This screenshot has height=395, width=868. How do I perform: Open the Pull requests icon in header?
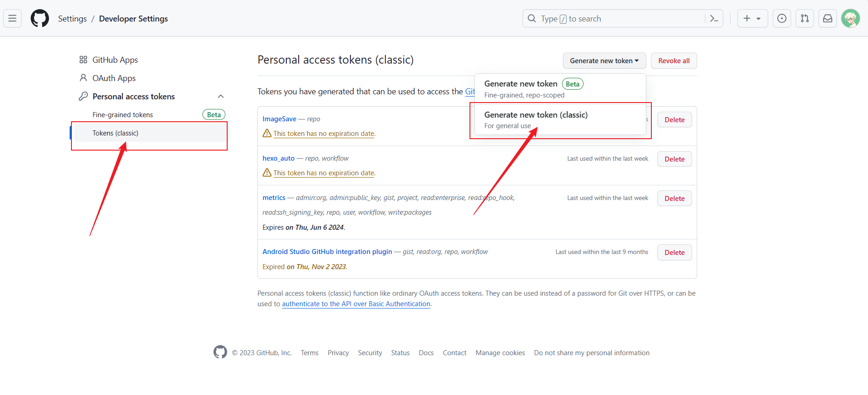805,18
